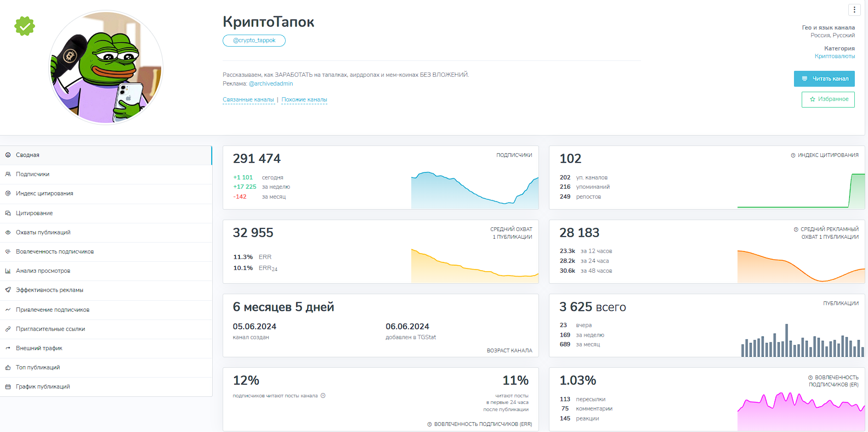Click the КриптоТапок channel avatar
Image resolution: width=868 pixels, height=432 pixels.
click(106, 68)
